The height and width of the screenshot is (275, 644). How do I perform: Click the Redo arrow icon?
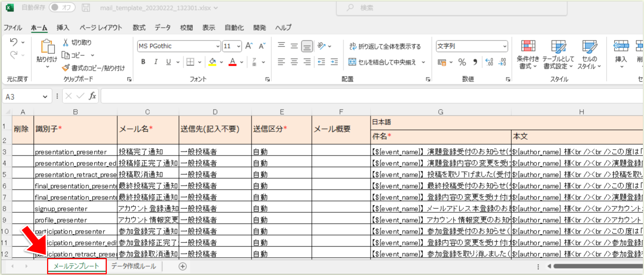click(14, 55)
